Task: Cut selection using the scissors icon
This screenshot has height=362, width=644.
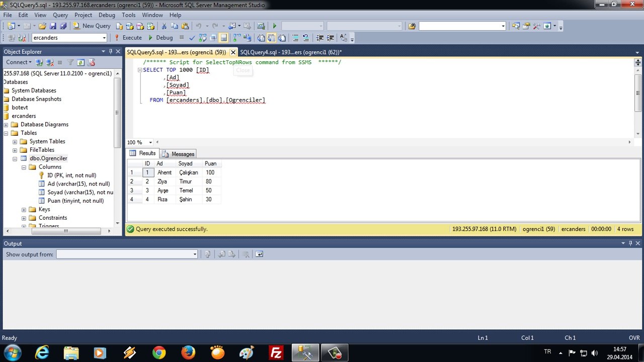Action: [x=164, y=26]
